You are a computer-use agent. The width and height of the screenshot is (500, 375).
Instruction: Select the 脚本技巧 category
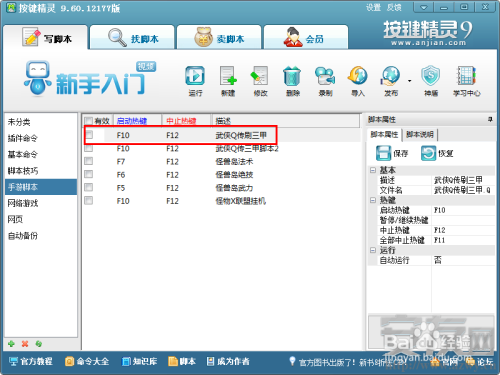coord(41,171)
